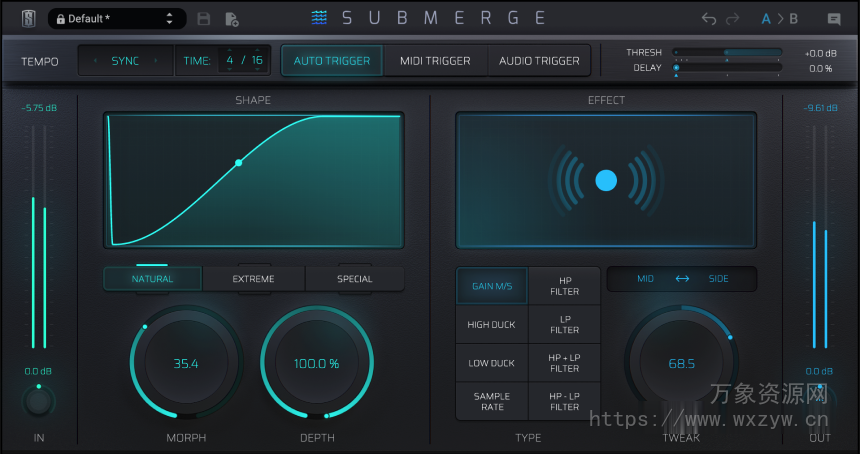The image size is (860, 454).
Task: Click the mid-side swap arrow icon
Action: [682, 279]
